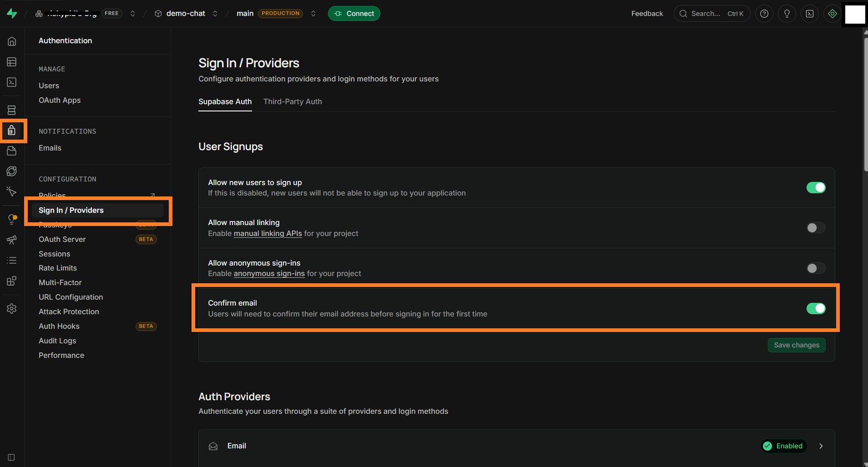
Task: Click the Search field in top bar
Action: 712,14
